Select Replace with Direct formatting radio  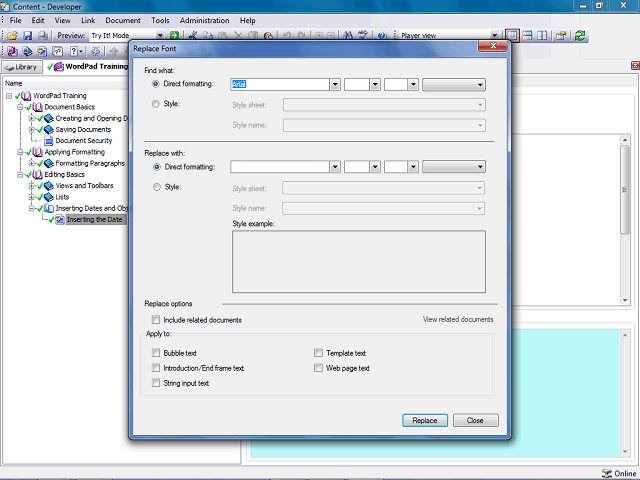tap(157, 167)
